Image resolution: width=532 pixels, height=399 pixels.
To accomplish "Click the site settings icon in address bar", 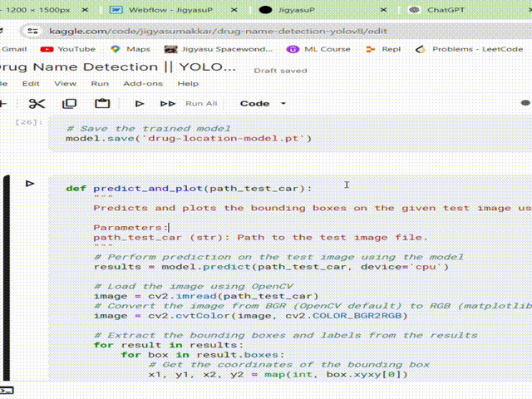I will click(32, 32).
